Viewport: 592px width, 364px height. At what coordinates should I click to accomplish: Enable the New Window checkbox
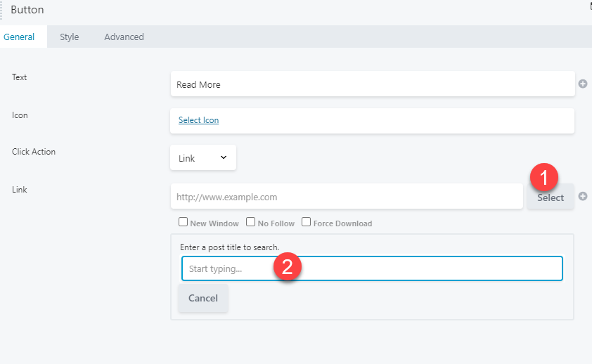click(183, 222)
